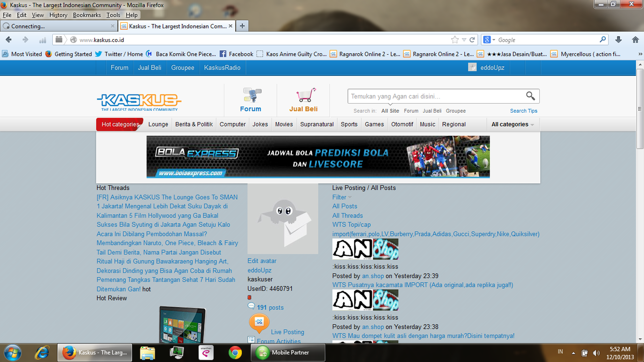Screen dimensions: 644x362
Task: Click the forward navigation arrow
Action: pos(25,40)
